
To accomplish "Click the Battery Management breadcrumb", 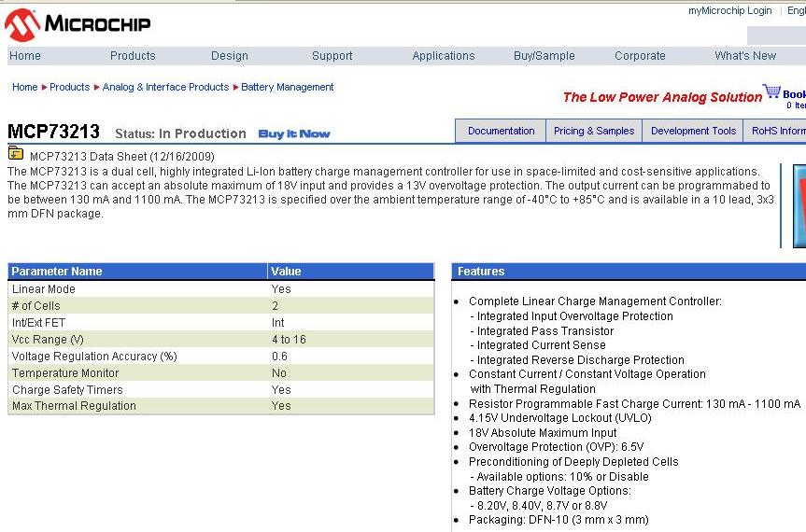I will coord(288,88).
